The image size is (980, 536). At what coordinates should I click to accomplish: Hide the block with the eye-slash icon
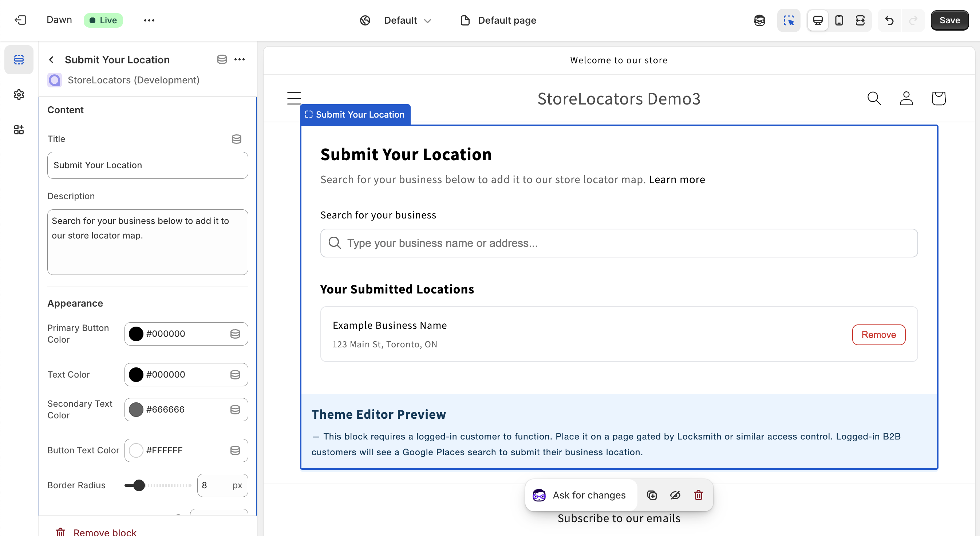[x=675, y=495]
